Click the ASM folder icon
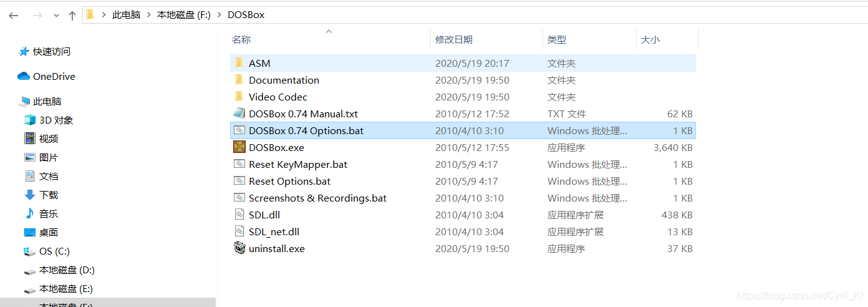The image size is (868, 307). 239,63
